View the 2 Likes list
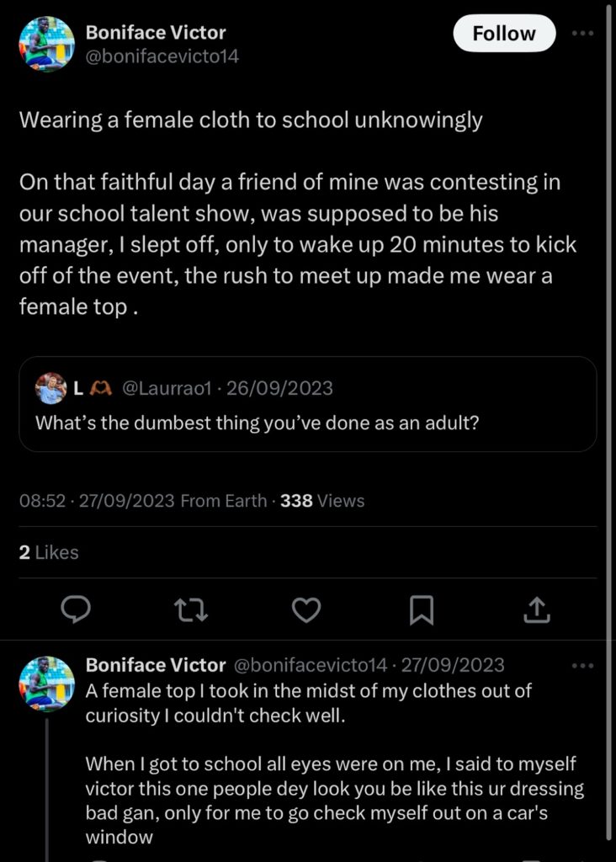The width and height of the screenshot is (616, 862). coord(49,552)
